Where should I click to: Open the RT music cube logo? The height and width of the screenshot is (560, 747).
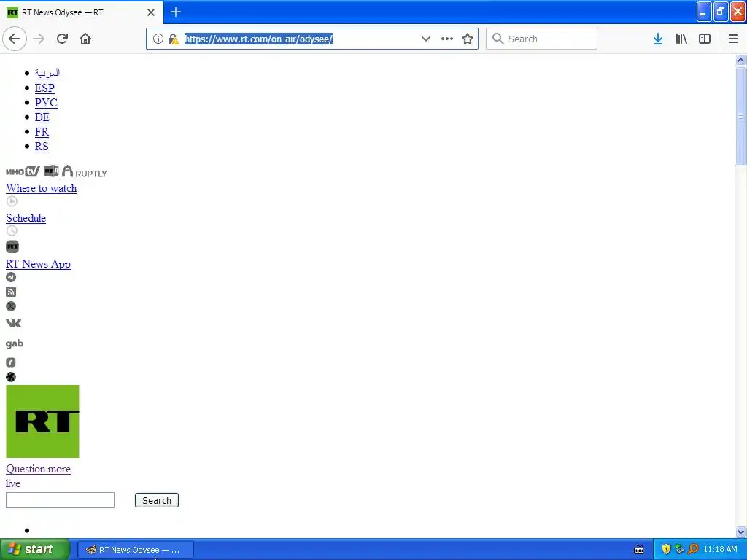coord(52,171)
